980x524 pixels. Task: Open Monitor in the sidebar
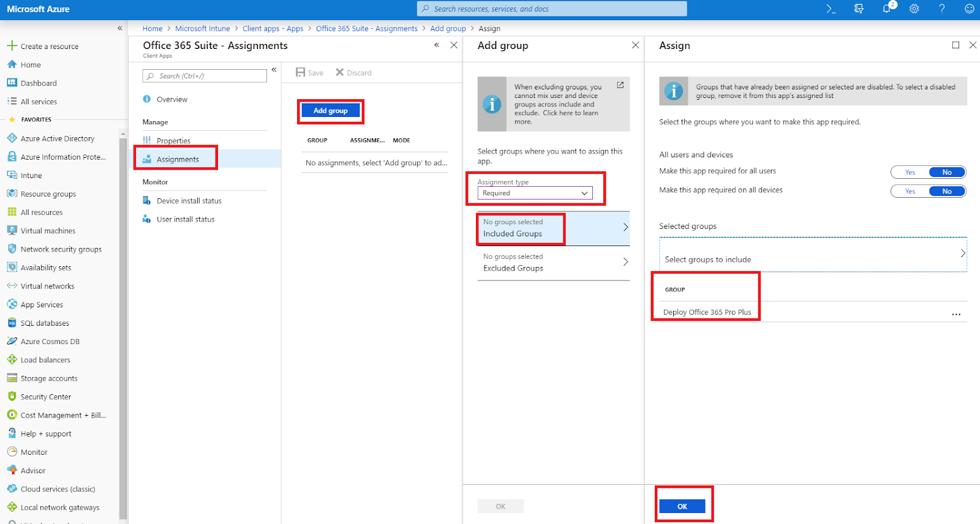[x=34, y=452]
